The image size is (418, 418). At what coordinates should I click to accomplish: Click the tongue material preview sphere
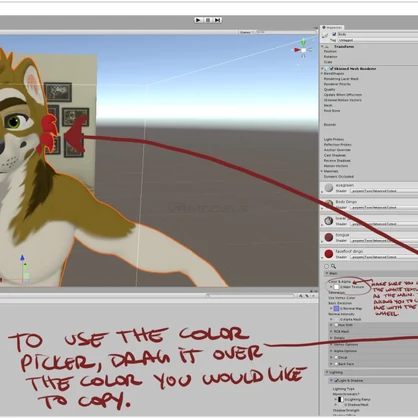tap(329, 237)
